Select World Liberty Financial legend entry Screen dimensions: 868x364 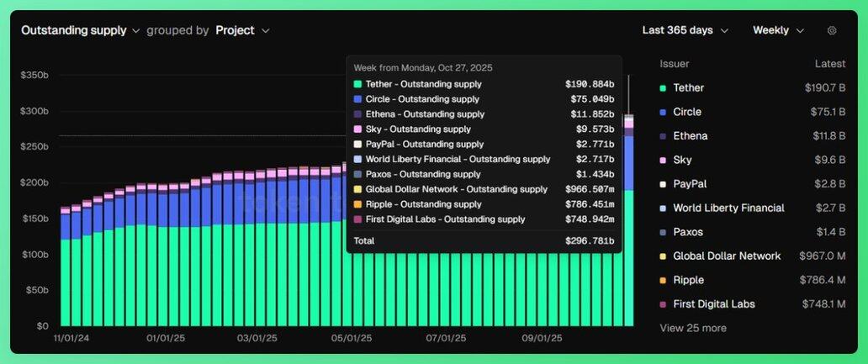(728, 208)
